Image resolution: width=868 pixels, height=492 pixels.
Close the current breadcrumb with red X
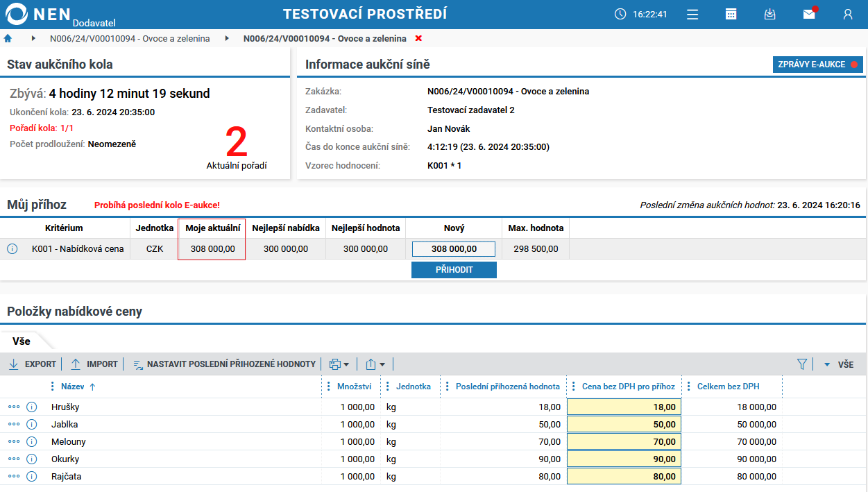[418, 38]
